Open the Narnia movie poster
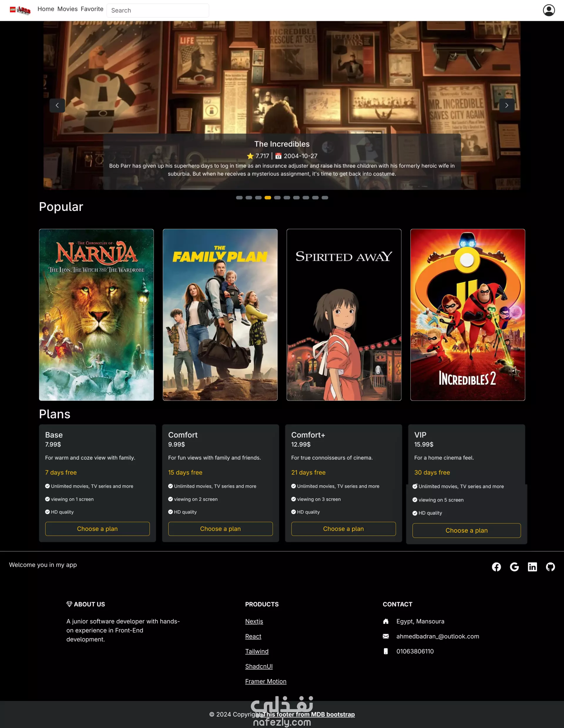Viewport: 564px width, 728px height. pyautogui.click(x=96, y=315)
